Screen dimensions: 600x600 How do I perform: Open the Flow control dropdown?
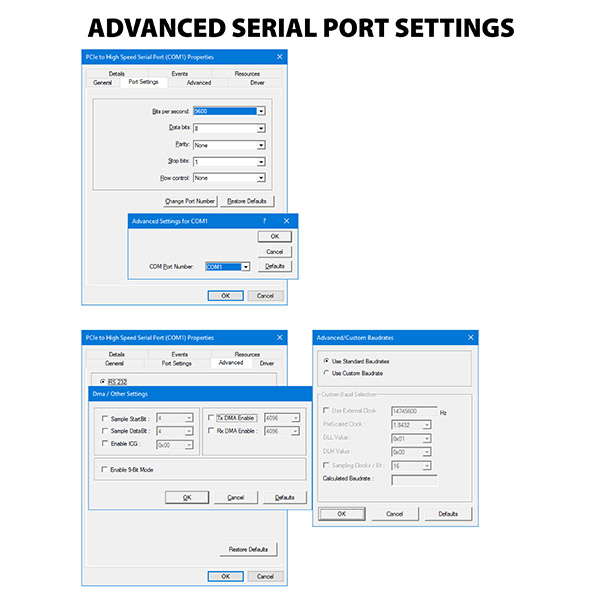261,178
